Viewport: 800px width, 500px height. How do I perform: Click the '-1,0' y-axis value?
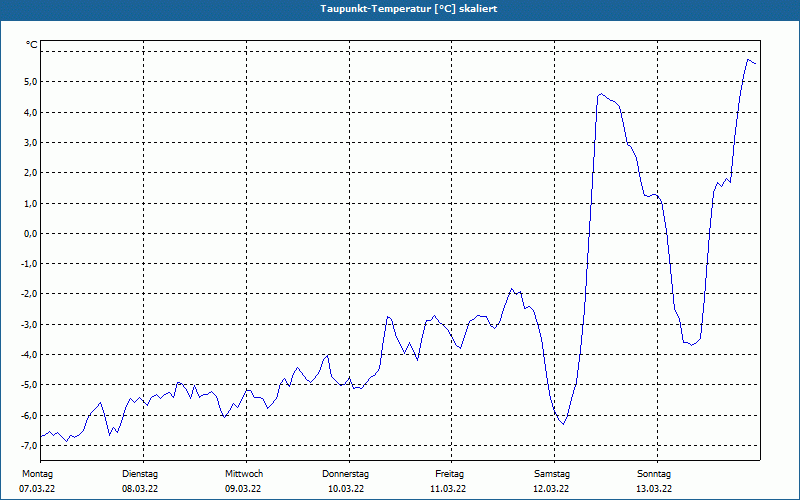29,263
